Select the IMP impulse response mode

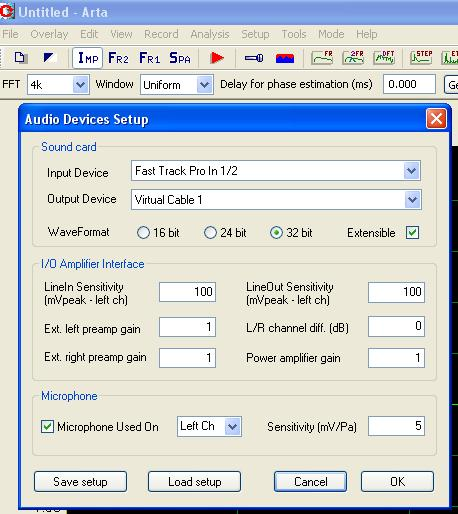point(88,58)
